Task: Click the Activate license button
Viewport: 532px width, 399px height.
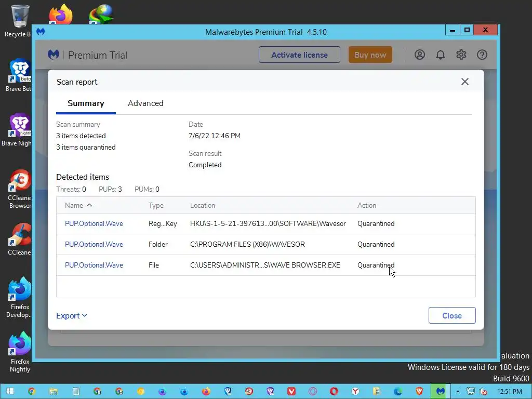Action: (x=299, y=55)
